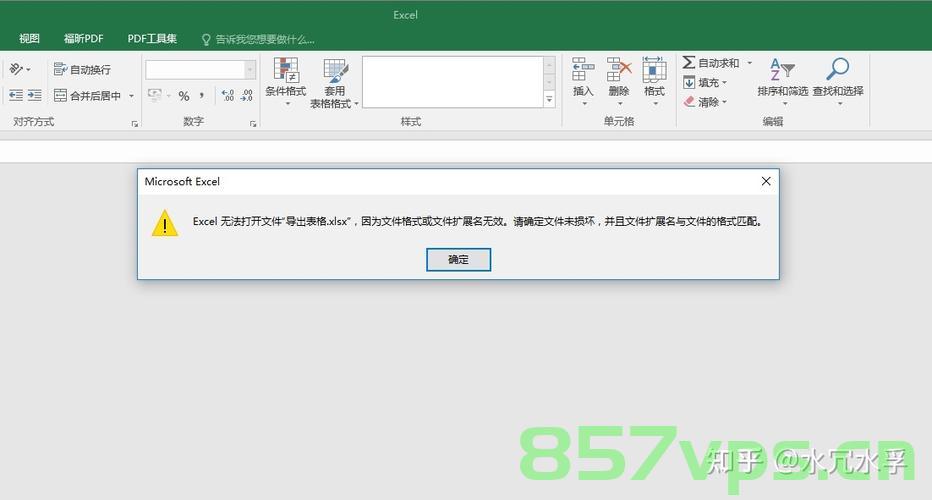Click the text orientation icon
The image size is (932, 500).
click(16, 69)
